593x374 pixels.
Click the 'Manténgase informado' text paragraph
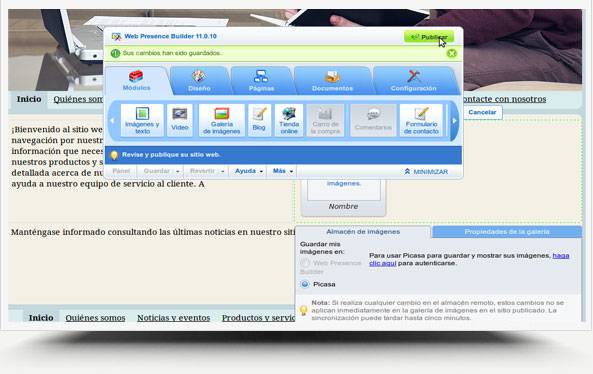coord(152,232)
